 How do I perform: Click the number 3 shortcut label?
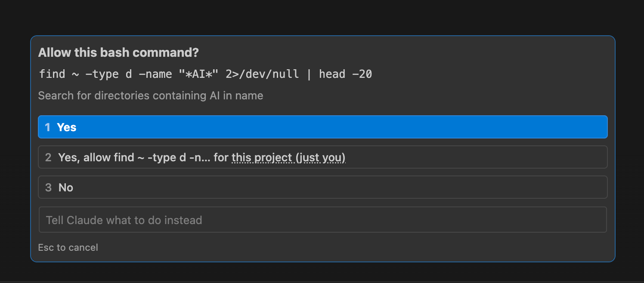pyautogui.click(x=48, y=188)
